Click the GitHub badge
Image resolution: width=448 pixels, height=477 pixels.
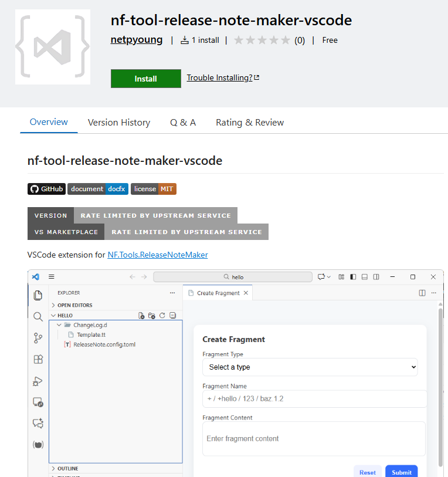pos(46,189)
